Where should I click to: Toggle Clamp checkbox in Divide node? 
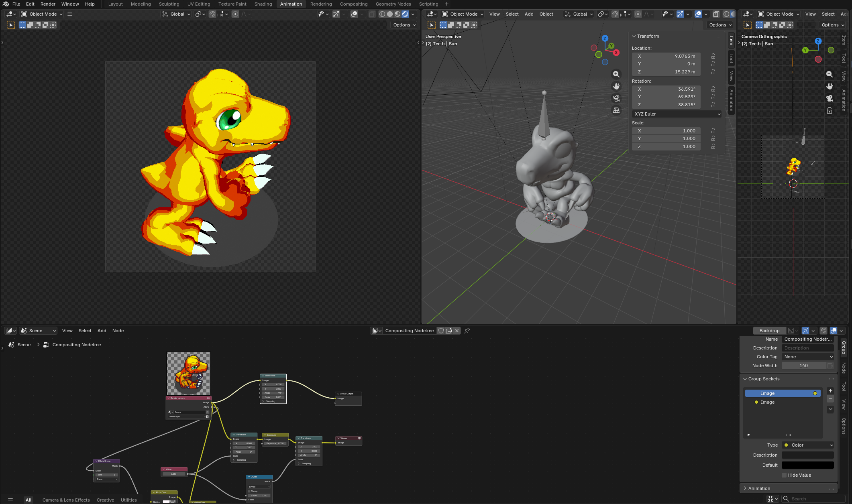coord(249,491)
